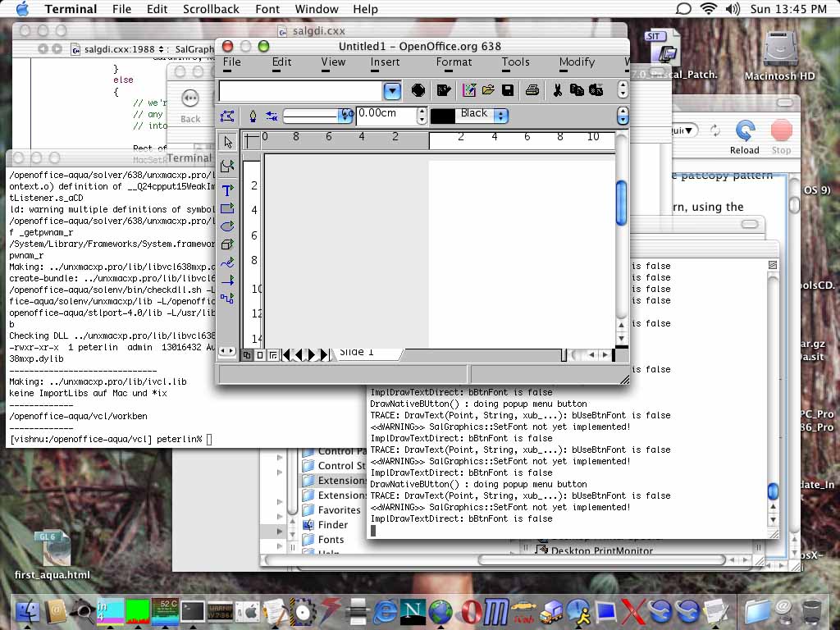840x630 pixels.
Task: Choose the Curve drawing tool
Action: [x=228, y=262]
